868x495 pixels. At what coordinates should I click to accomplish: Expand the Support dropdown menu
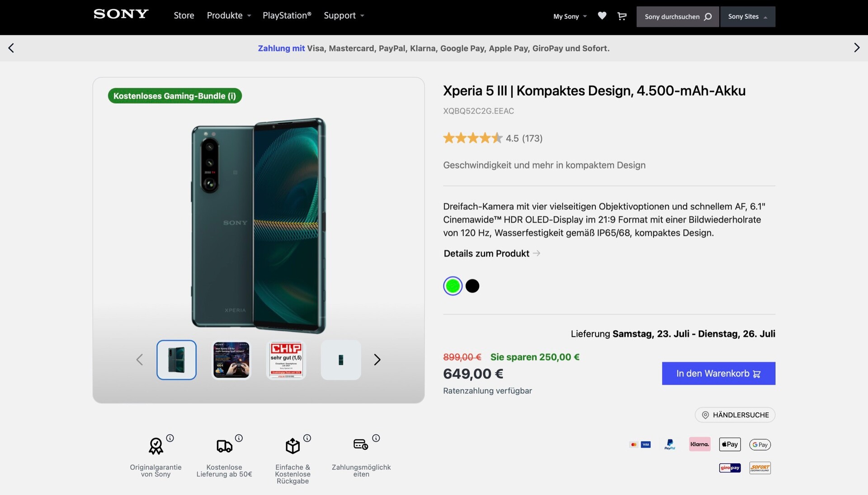tap(344, 15)
